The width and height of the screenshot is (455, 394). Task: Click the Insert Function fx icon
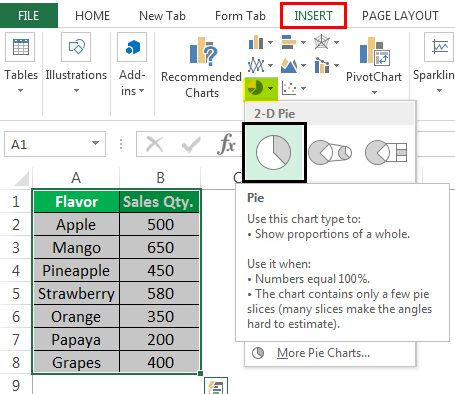[x=226, y=144]
